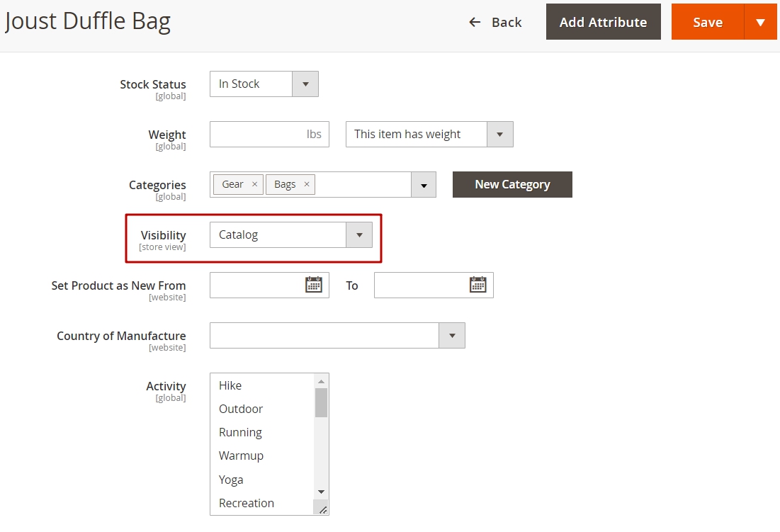Select Recreation in the Activity list
Viewport: 780px width, 532px height.
click(x=262, y=503)
